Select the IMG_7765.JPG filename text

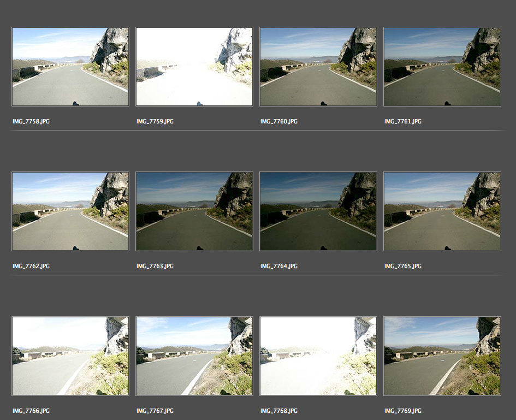point(403,266)
